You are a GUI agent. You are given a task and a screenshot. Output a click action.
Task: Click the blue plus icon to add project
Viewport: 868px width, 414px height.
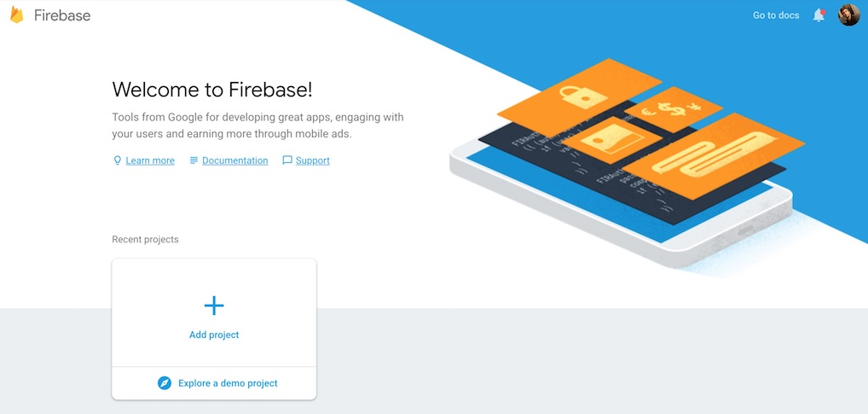point(214,306)
